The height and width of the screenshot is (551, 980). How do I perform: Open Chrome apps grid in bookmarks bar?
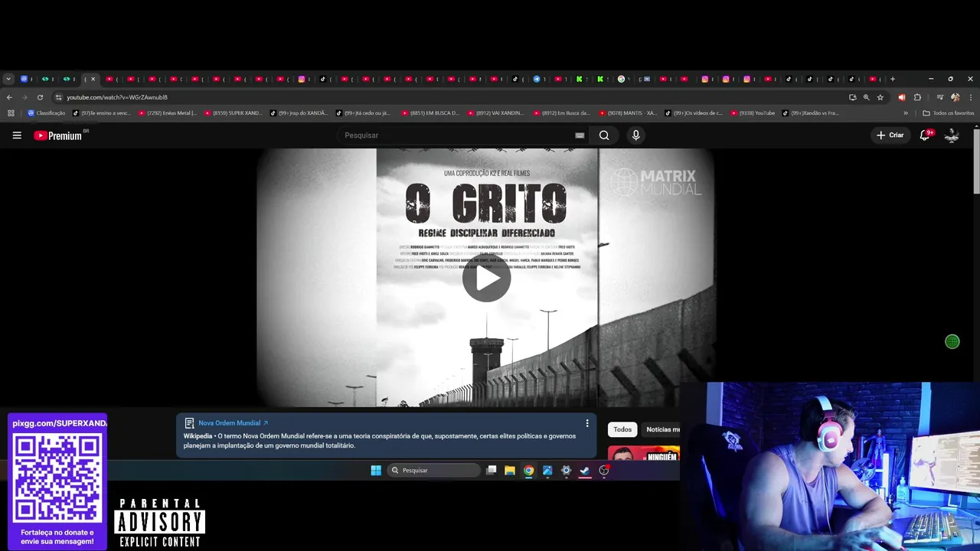[11, 113]
